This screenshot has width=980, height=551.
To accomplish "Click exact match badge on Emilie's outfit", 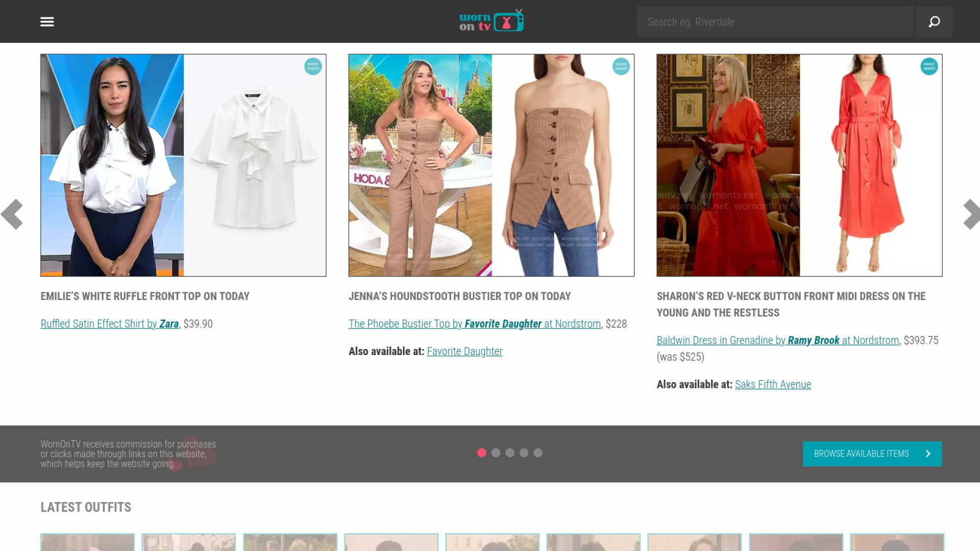I will pyautogui.click(x=313, y=66).
